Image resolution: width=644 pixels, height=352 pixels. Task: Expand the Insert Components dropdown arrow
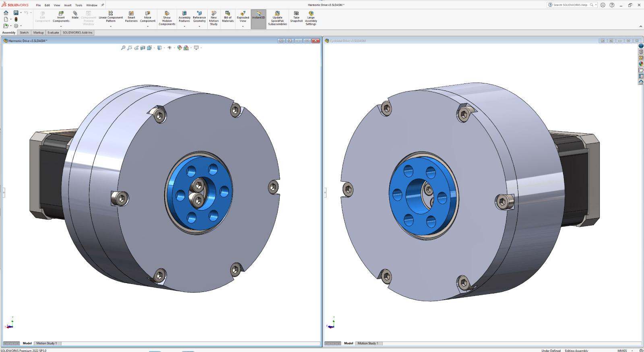(61, 27)
